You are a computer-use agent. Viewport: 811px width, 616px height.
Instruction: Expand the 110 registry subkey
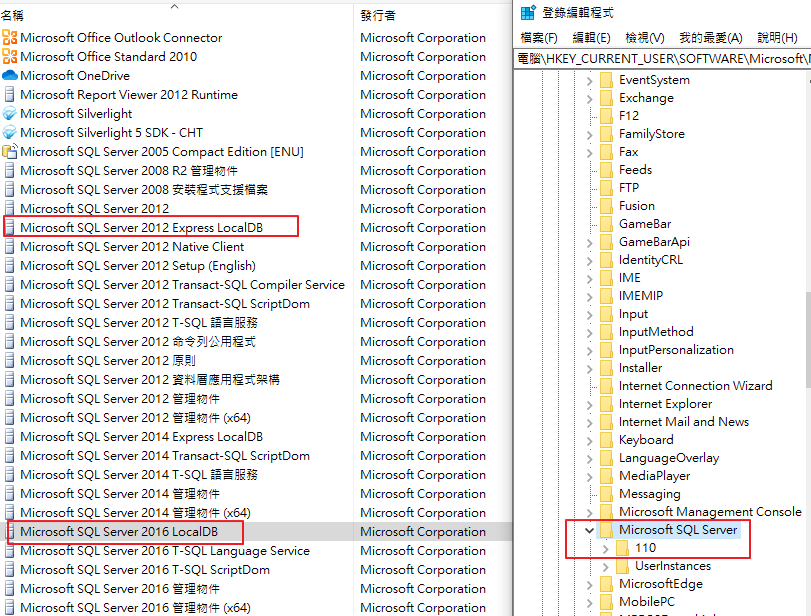pos(606,548)
